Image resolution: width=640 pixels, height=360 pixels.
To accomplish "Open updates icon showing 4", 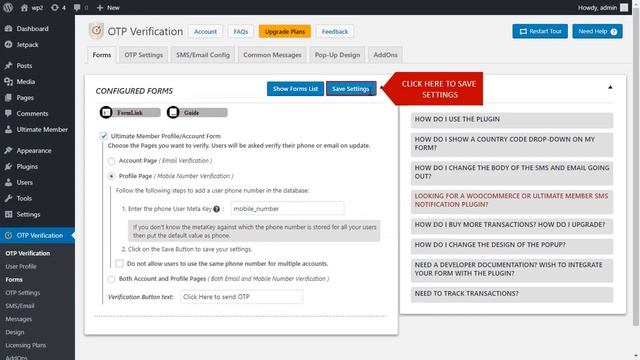I will [x=54, y=8].
